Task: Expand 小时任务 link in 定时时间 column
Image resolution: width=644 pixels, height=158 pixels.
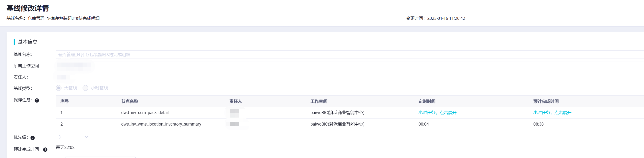Action: pos(437,113)
